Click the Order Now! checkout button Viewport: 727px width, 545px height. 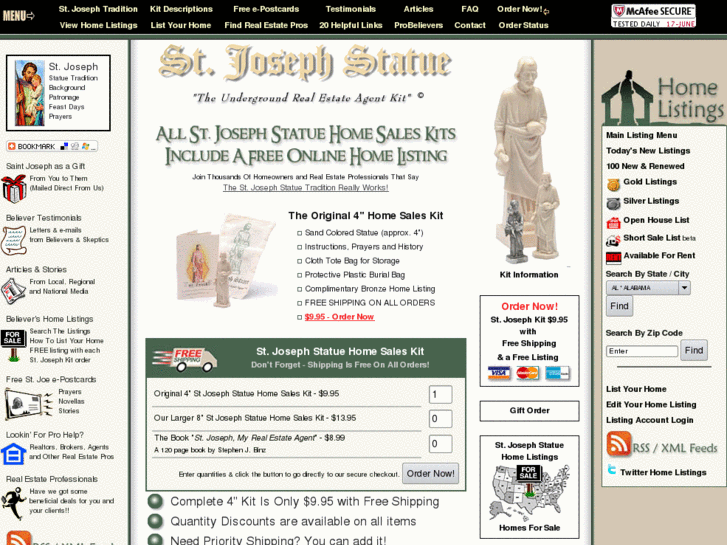[x=430, y=473]
